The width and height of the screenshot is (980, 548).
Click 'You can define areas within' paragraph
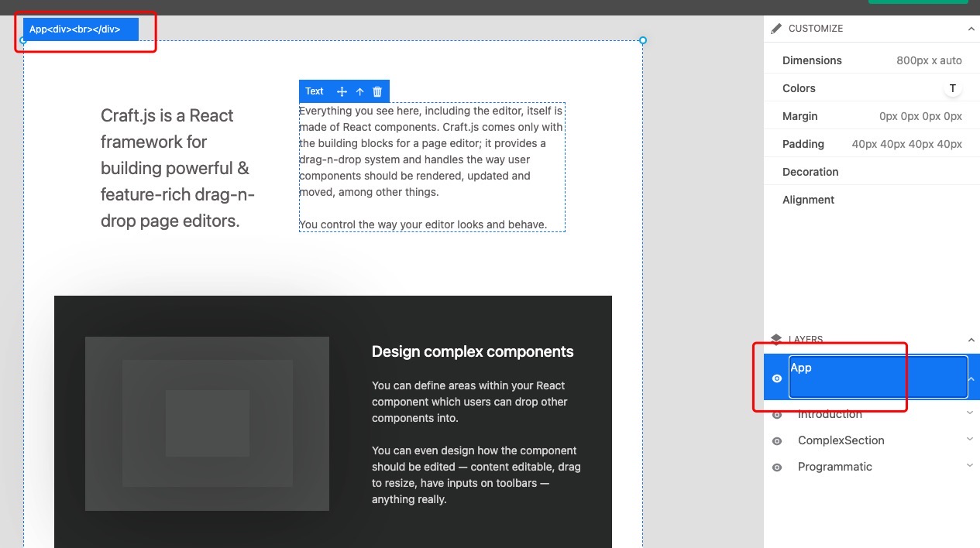point(469,402)
